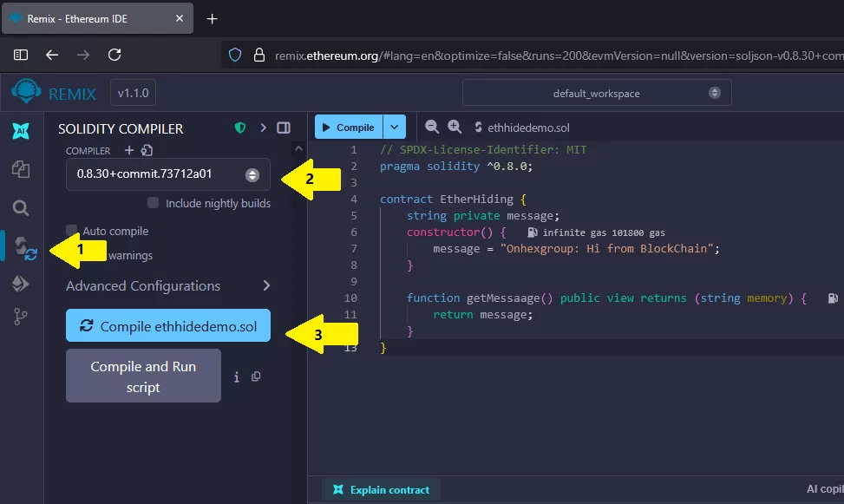Screen dimensions: 844x504
Task: Open the Git source control icon
Action: coord(21,318)
